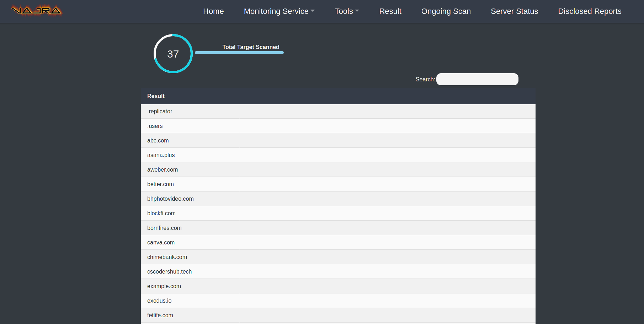Select the bornfires.com result
The width and height of the screenshot is (644, 324).
coord(338,228)
